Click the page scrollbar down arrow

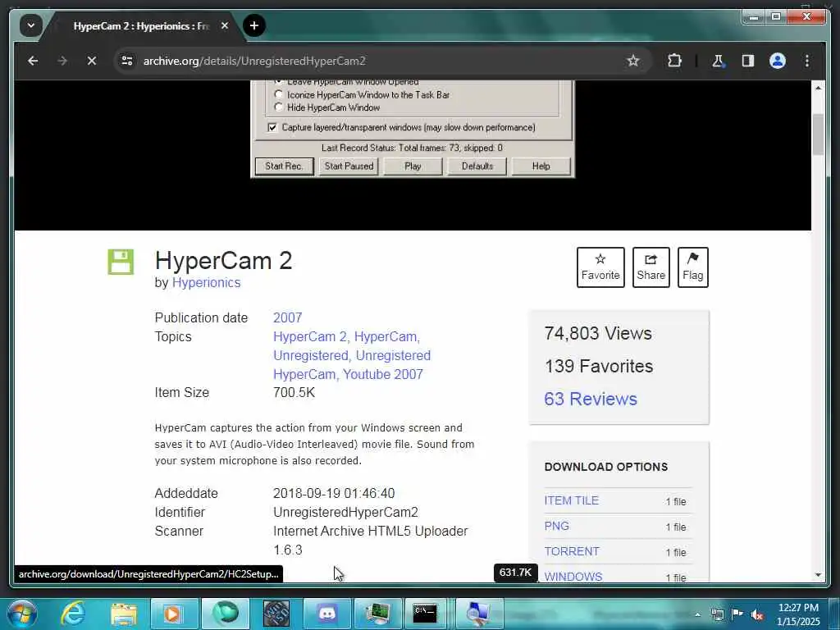click(x=818, y=575)
